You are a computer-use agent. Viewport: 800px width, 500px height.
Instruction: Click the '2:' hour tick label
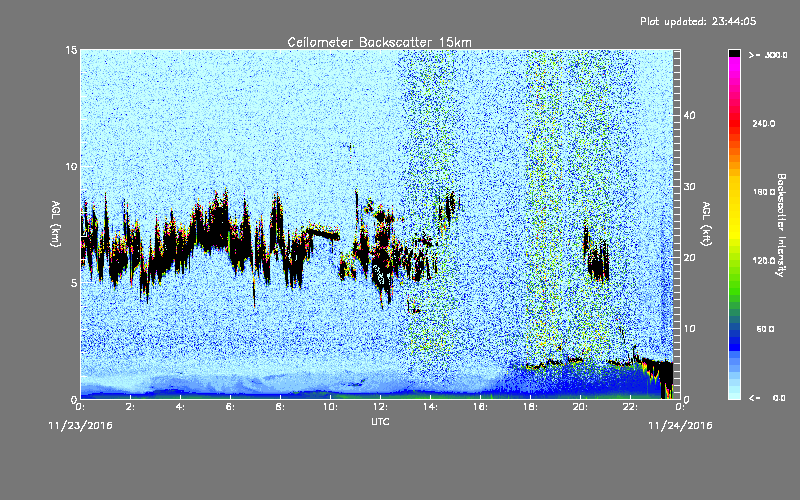(x=130, y=407)
